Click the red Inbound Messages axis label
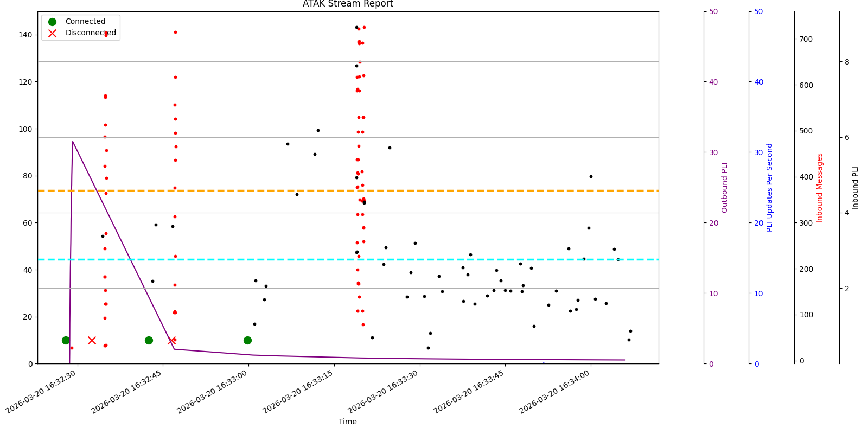The image size is (868, 434). [x=819, y=187]
